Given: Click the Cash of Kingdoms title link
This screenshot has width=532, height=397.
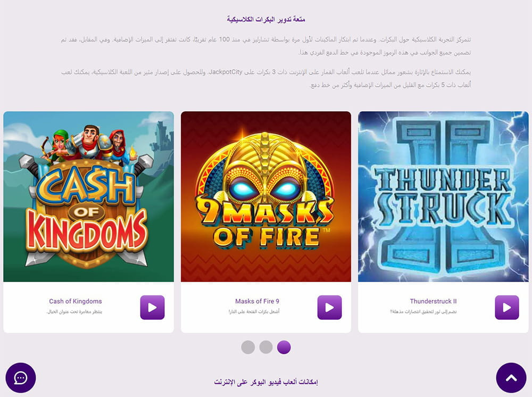Looking at the screenshot, I should coord(76,301).
